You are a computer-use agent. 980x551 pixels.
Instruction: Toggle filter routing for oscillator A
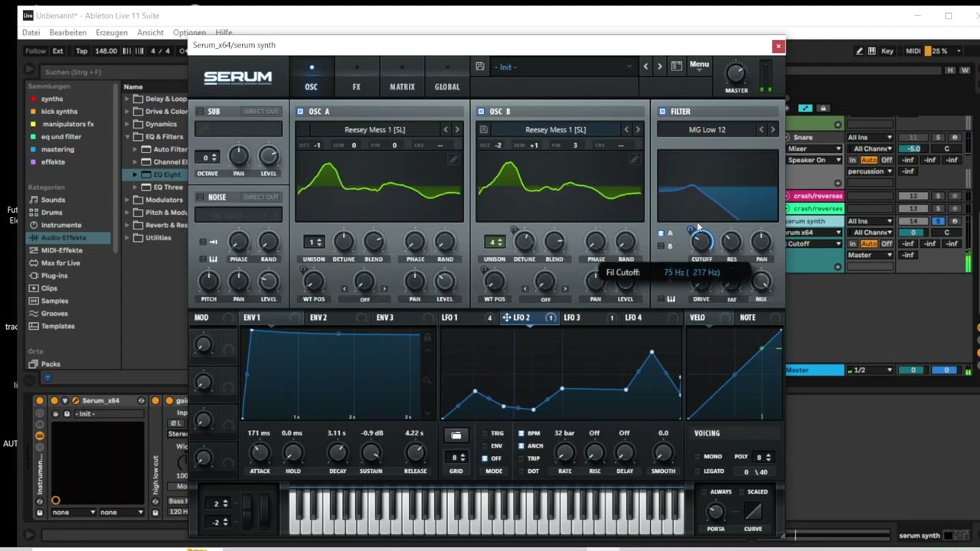tap(661, 233)
